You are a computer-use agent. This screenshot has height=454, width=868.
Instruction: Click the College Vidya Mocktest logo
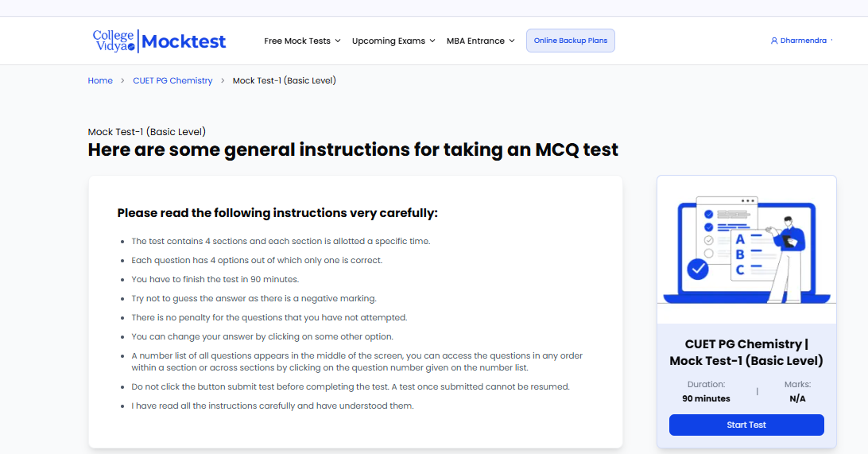pos(159,41)
